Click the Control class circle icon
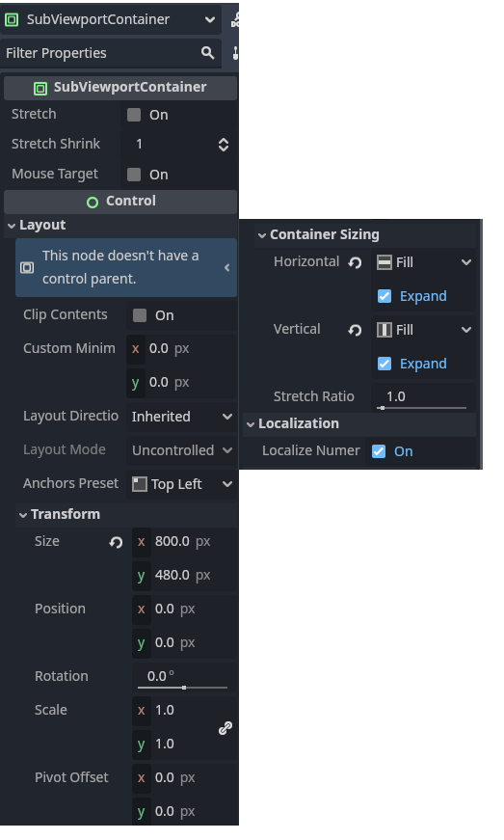This screenshot has width=504, height=840. pyautogui.click(x=93, y=202)
